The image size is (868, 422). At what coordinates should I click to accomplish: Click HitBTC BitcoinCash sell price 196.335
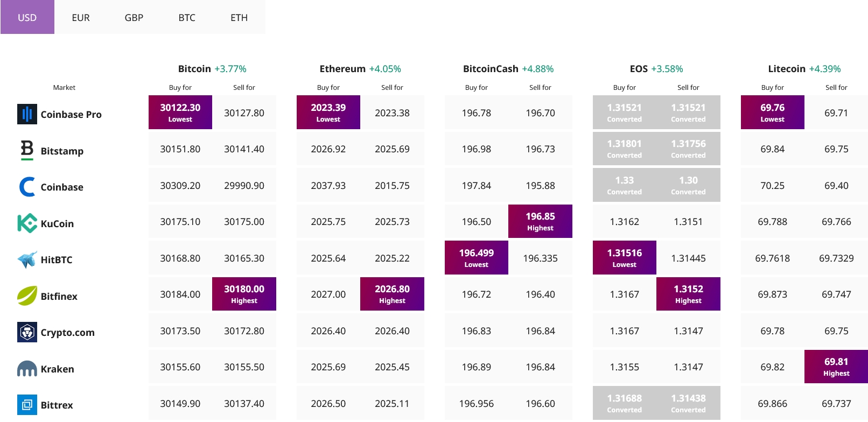(540, 258)
